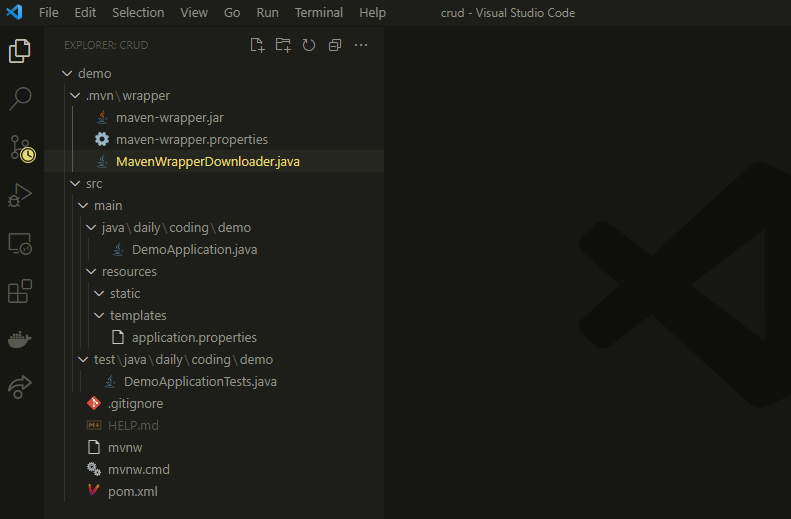The height and width of the screenshot is (519, 791).
Task: Collapse the main folder
Action: (83, 206)
